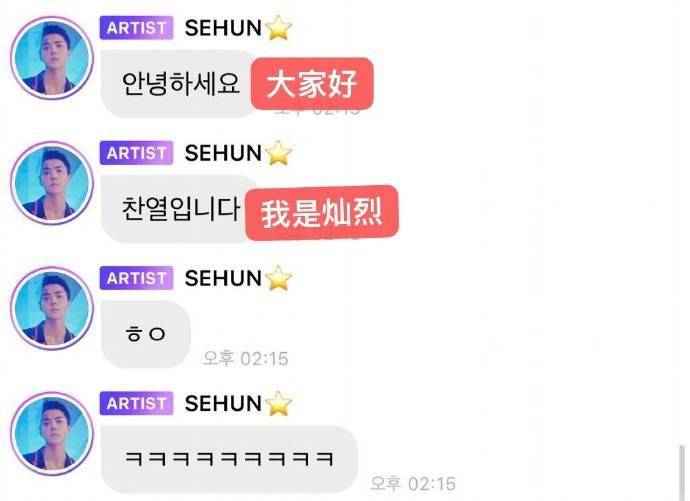The height and width of the screenshot is (501, 690).
Task: Tap the star icon above the 찬열입니다 message
Action: pyautogui.click(x=278, y=153)
